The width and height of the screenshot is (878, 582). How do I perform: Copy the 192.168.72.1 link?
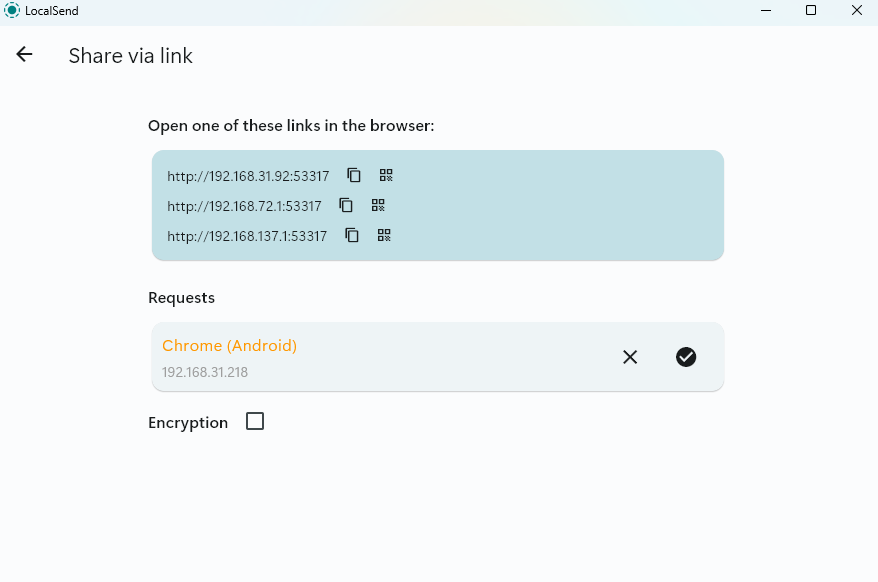[346, 205]
